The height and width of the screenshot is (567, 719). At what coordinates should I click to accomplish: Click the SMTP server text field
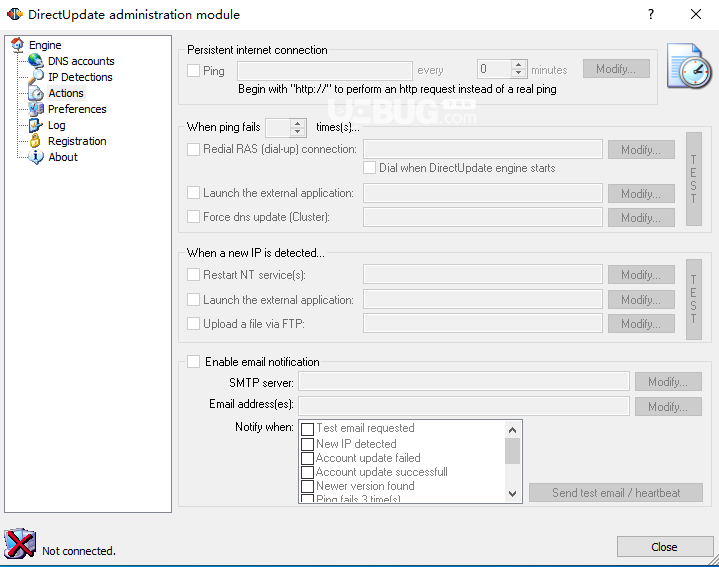464,381
